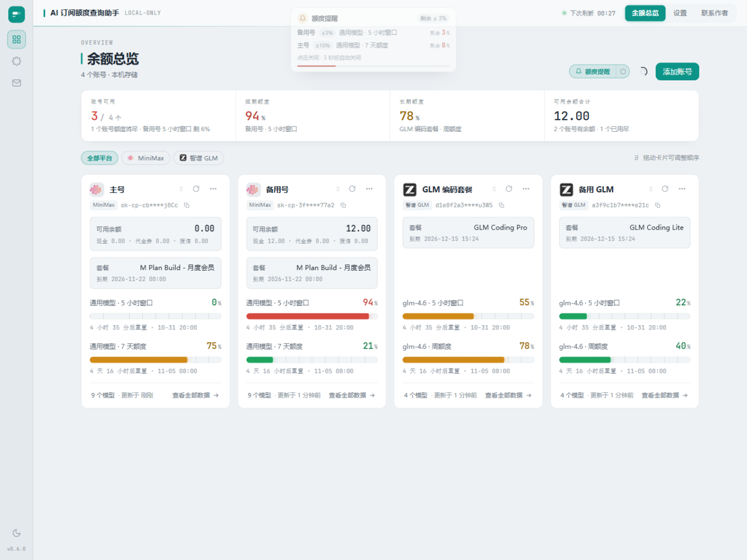
Task: Toggle the 额度提醒 quota alert pill
Action: [x=593, y=72]
